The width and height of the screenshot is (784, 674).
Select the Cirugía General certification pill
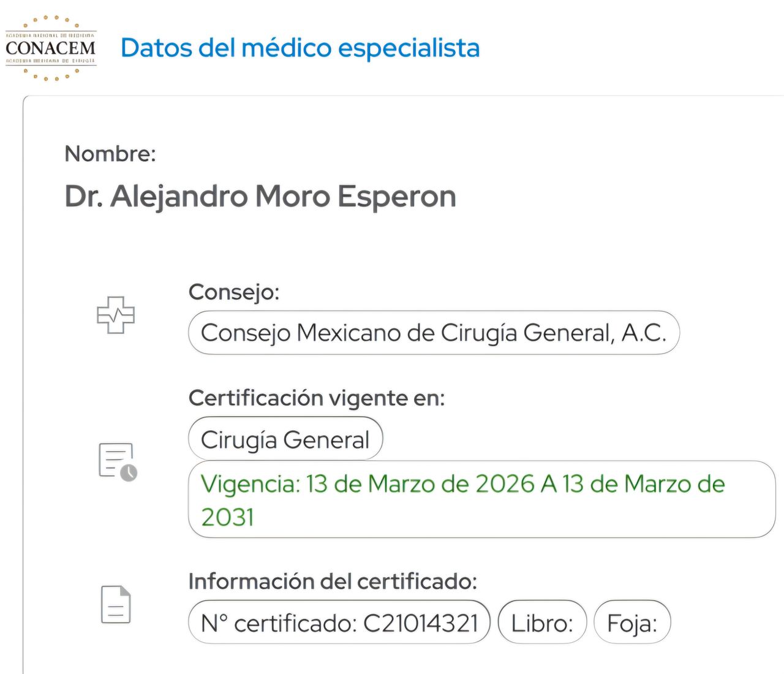[285, 439]
